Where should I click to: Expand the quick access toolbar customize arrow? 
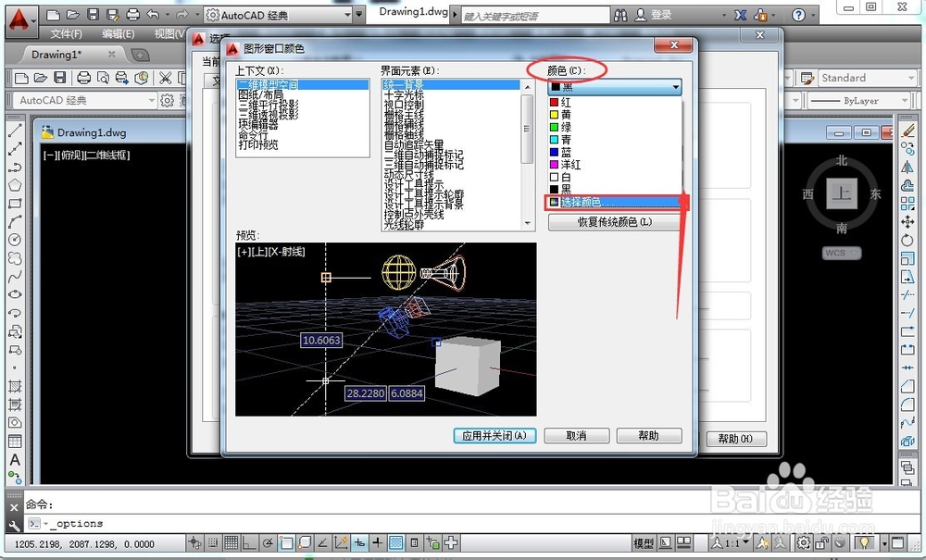pyautogui.click(x=358, y=16)
